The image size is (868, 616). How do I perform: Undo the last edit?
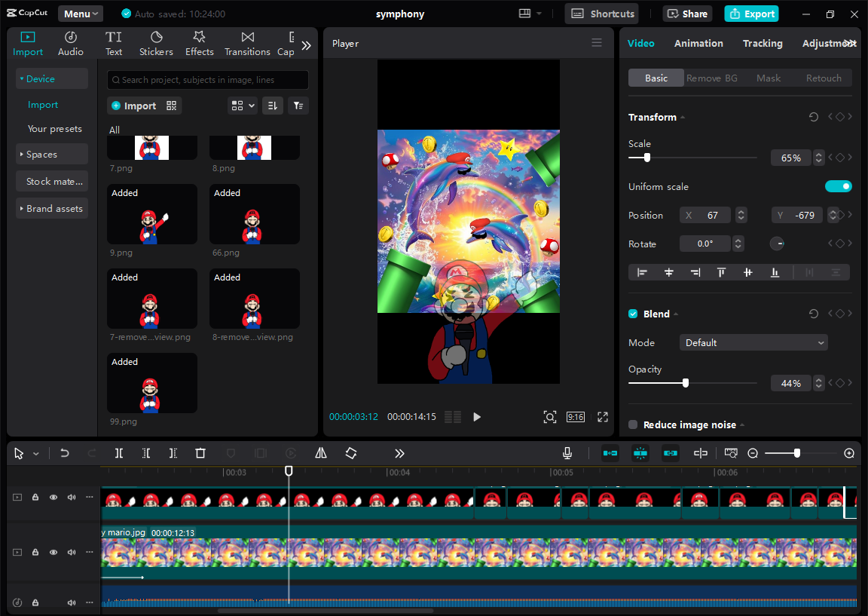pos(64,453)
